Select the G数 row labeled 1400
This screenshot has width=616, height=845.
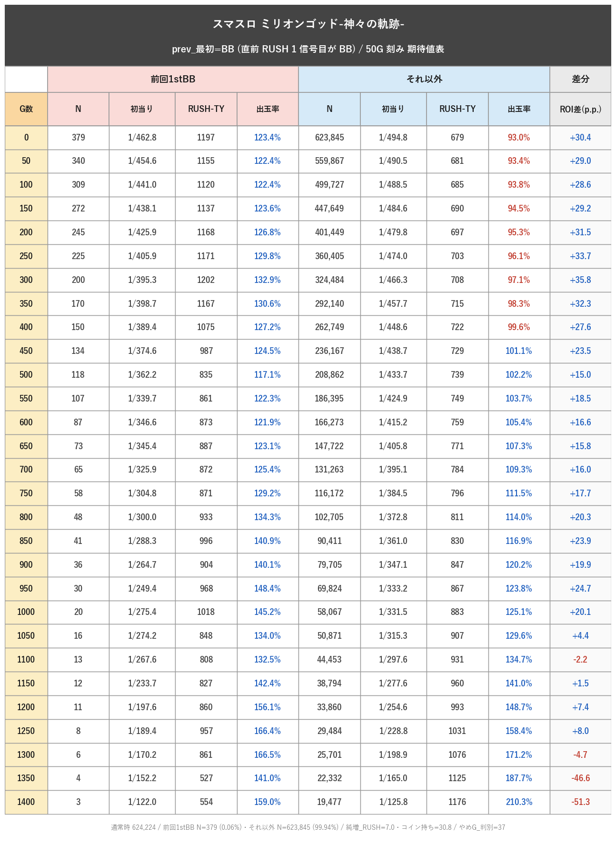click(x=26, y=802)
